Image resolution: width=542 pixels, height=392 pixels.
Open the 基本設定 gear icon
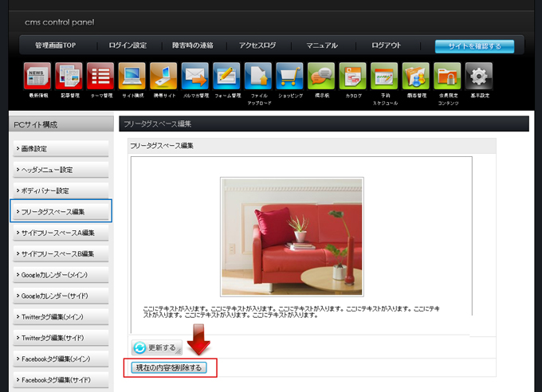point(479,76)
